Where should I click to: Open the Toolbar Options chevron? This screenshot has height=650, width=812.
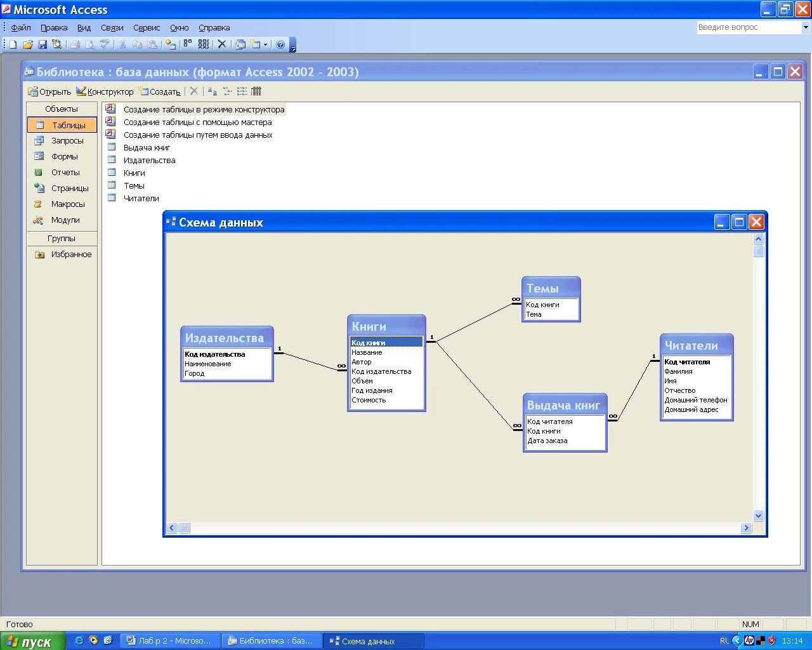[292, 46]
